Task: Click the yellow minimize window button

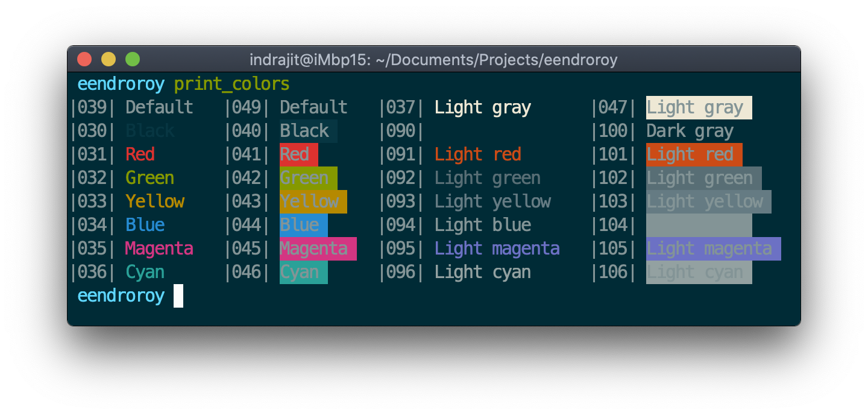Action: pyautogui.click(x=108, y=59)
